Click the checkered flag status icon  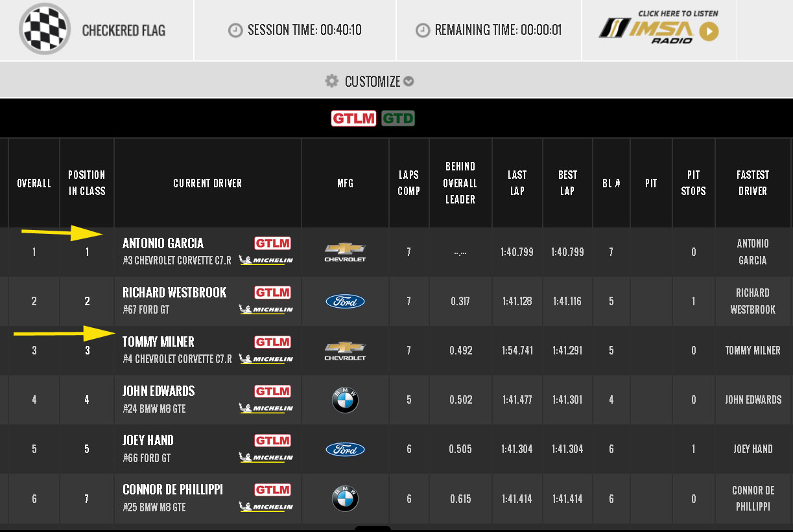pyautogui.click(x=44, y=30)
